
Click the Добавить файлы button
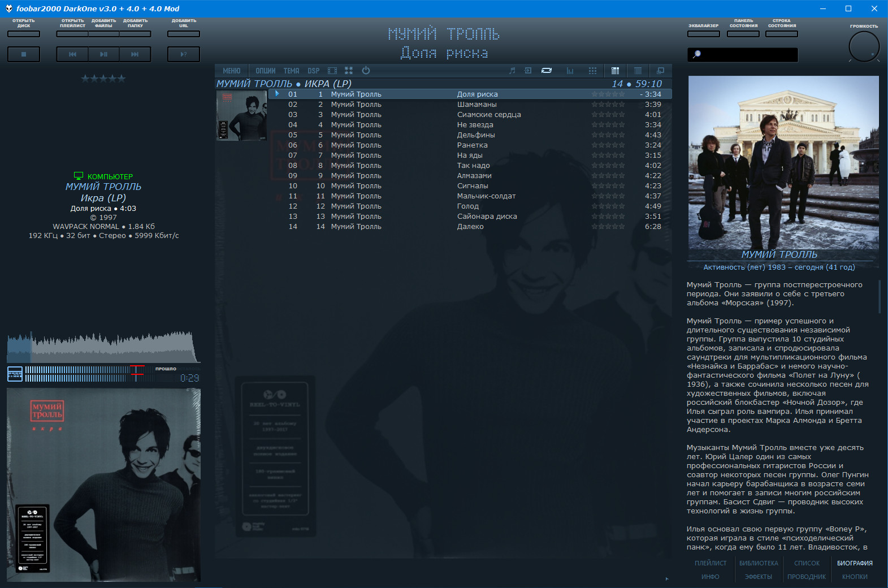tap(103, 34)
